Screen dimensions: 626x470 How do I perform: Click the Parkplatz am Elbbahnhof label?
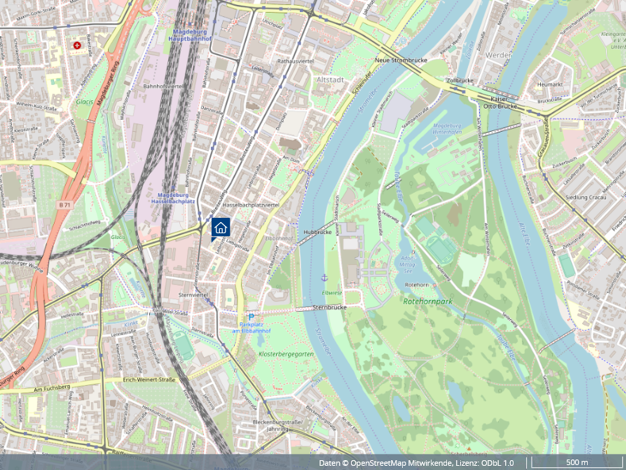click(x=251, y=328)
